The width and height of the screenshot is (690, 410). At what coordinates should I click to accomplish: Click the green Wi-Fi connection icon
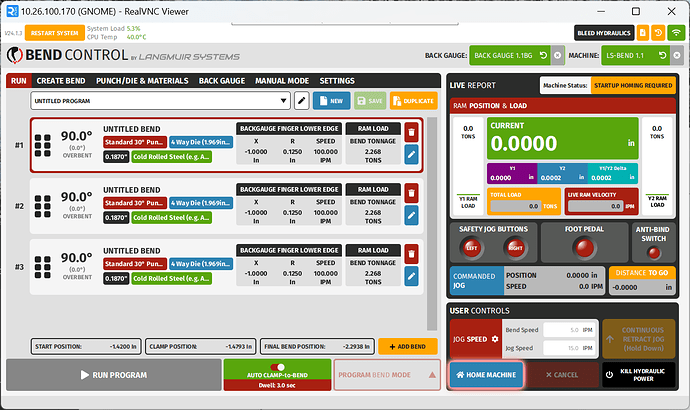point(676,33)
